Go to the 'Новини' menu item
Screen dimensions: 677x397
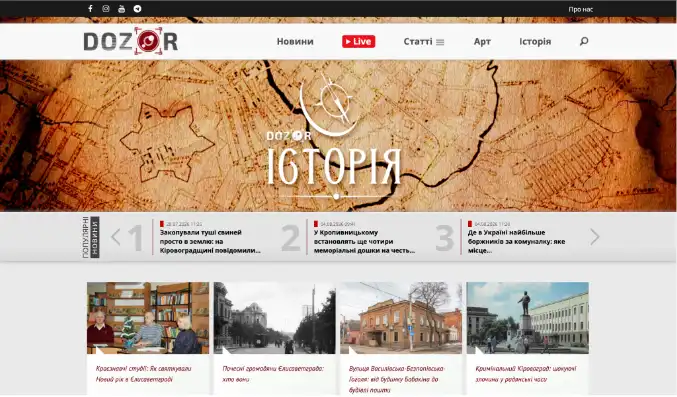pyautogui.click(x=295, y=41)
